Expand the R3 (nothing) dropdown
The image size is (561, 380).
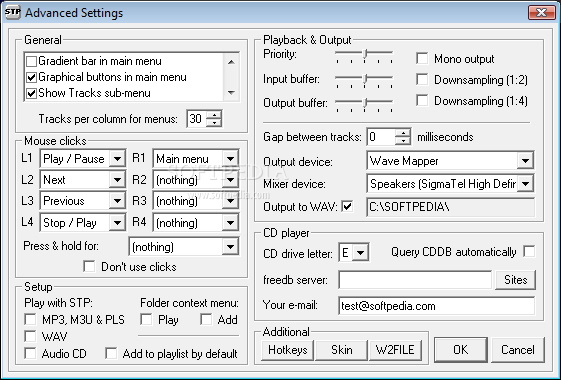pyautogui.click(x=230, y=201)
